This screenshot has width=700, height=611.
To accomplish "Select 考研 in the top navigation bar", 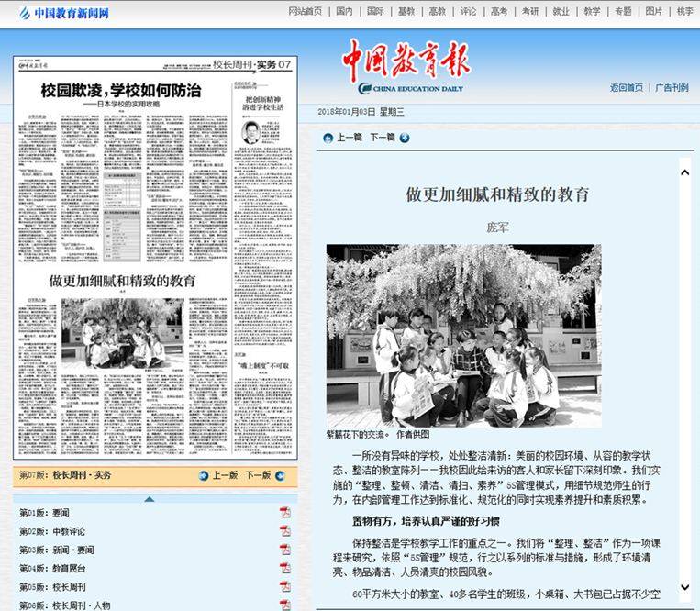I will pyautogui.click(x=530, y=12).
